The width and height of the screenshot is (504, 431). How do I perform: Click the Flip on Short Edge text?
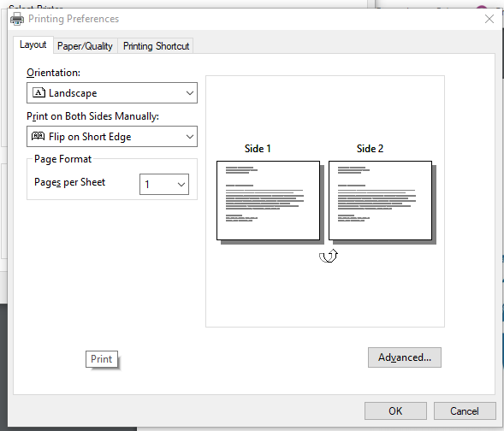90,137
